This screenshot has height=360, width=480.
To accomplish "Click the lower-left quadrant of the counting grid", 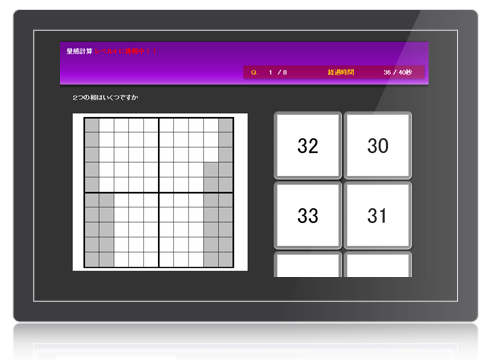I will [121, 230].
